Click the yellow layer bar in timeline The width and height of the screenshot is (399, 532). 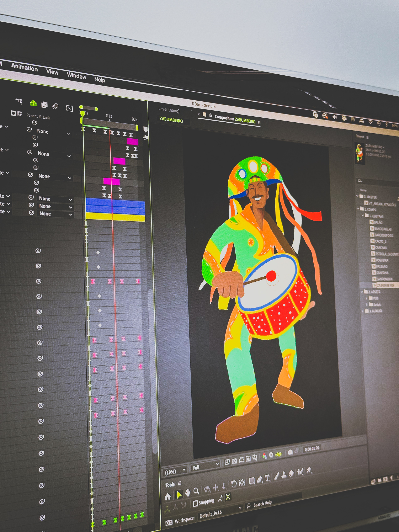click(116, 217)
